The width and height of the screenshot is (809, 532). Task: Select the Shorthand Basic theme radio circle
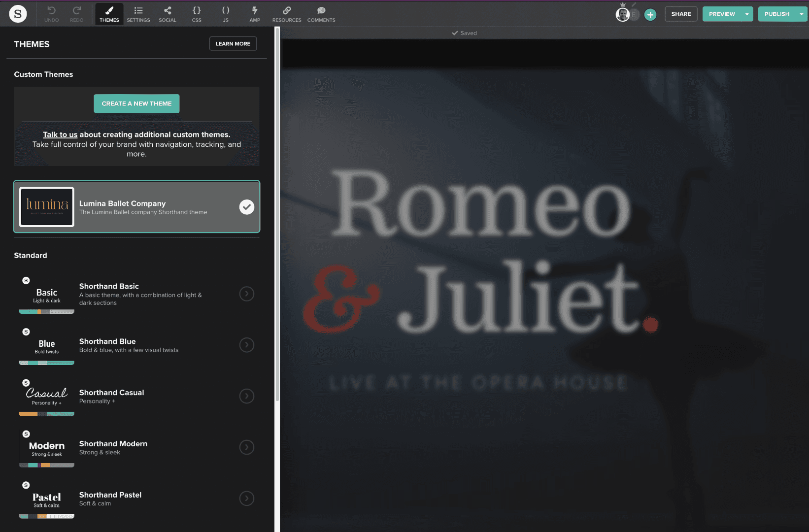coord(247,294)
